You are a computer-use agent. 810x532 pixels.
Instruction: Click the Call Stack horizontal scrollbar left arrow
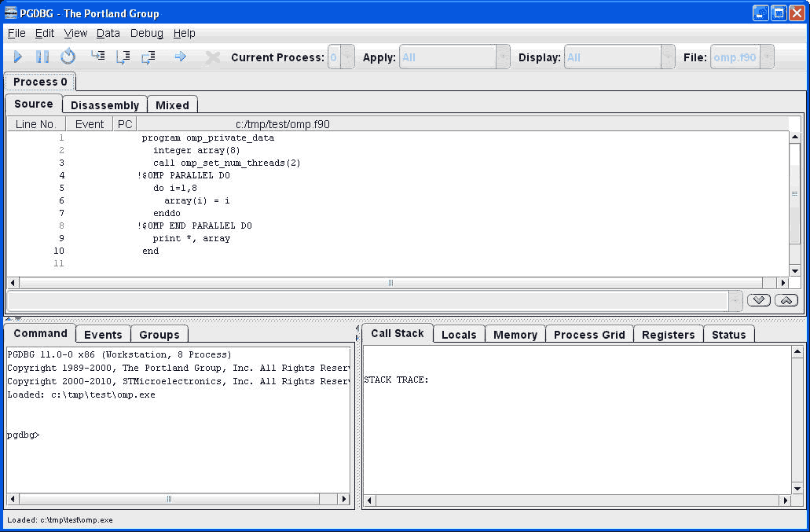[369, 500]
